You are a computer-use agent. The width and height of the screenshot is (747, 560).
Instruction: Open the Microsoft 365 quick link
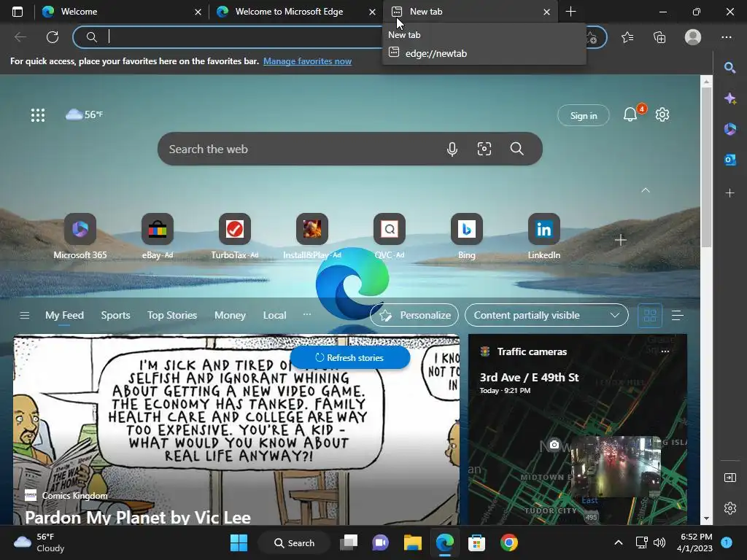tap(80, 237)
